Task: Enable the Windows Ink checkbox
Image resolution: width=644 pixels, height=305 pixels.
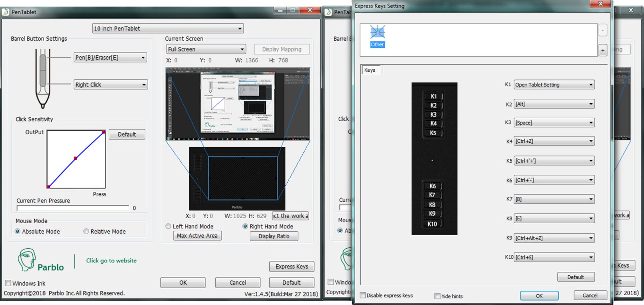Action: pos(8,283)
